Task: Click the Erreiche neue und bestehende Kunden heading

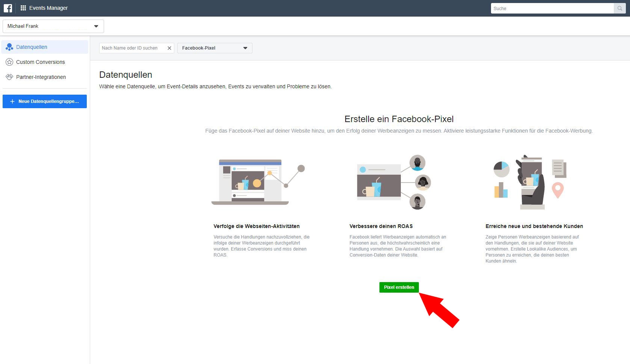Action: tap(534, 226)
